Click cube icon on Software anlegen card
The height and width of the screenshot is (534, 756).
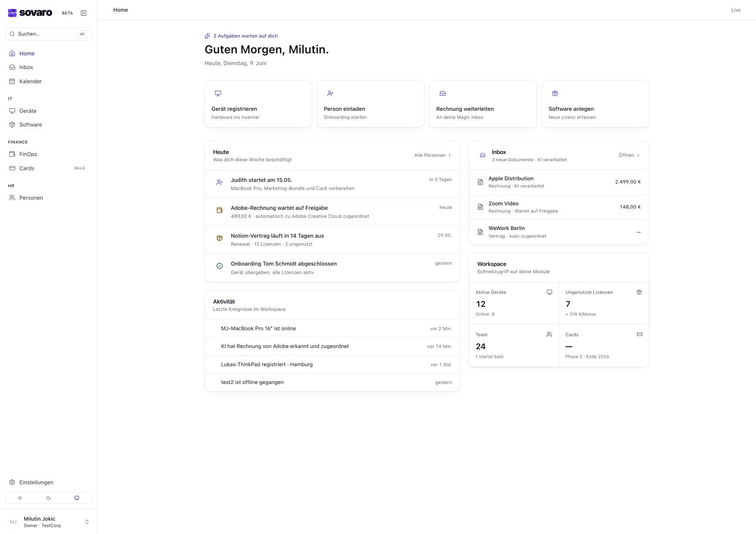coord(555,93)
